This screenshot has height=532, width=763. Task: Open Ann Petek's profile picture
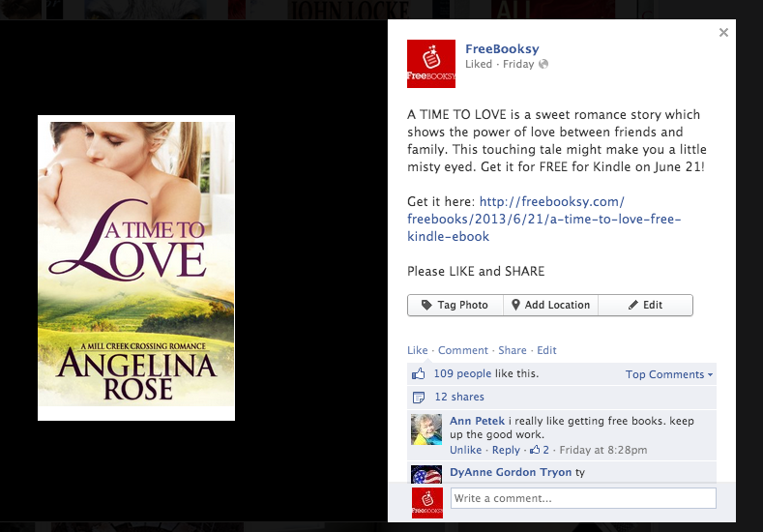(426, 429)
